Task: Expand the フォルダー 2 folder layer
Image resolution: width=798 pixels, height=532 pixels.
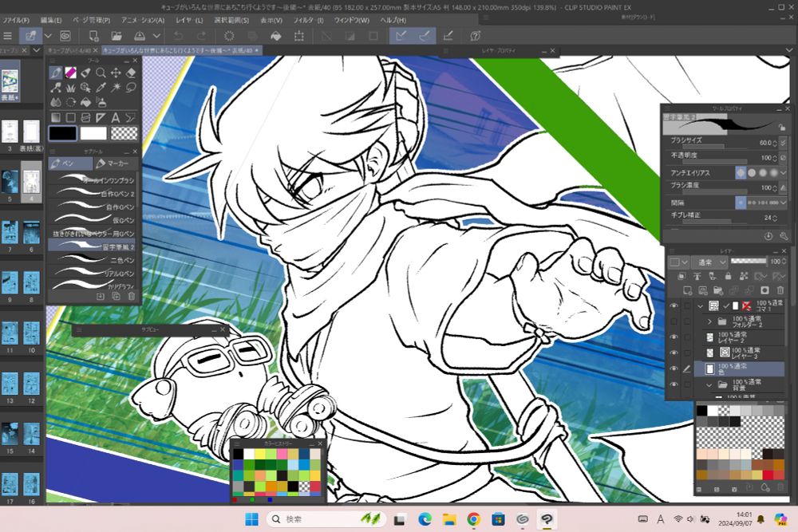Action: tap(709, 321)
